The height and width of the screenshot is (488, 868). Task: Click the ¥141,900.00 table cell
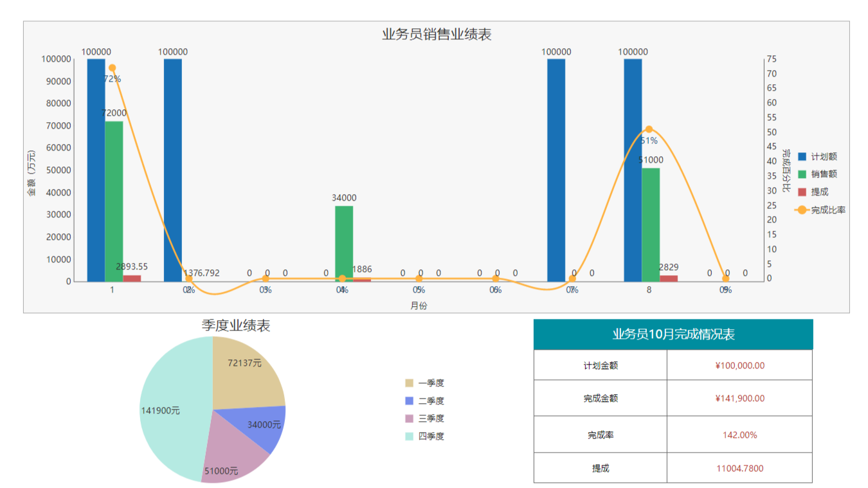coord(739,398)
